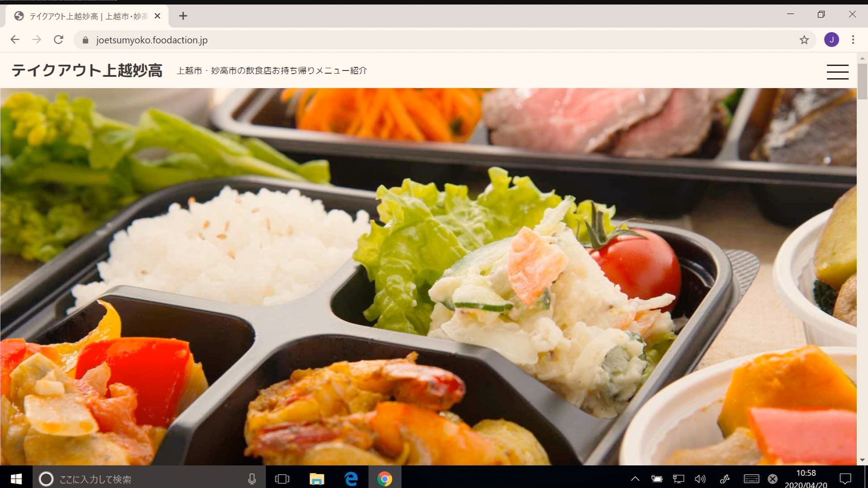Click the vertical scrollbar thumb
The image size is (868, 488).
[x=862, y=81]
